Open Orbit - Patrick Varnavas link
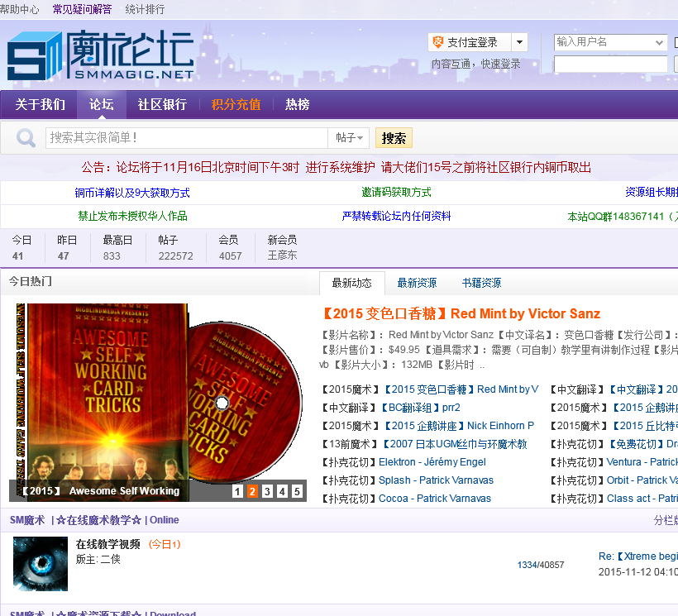The height and width of the screenshot is (616, 678). pos(642,480)
